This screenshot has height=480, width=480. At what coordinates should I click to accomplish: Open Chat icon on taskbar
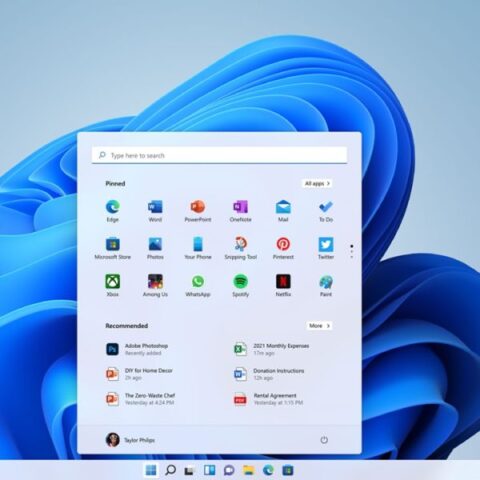pyautogui.click(x=229, y=470)
